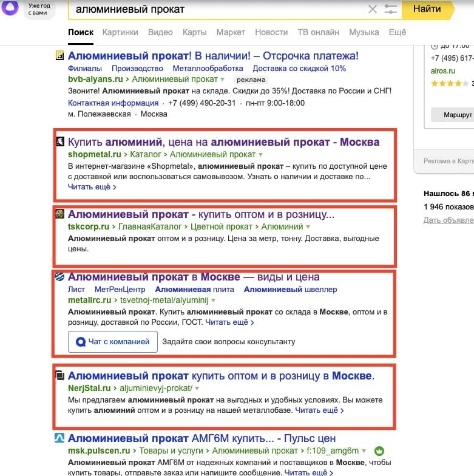Expand tskcorp.ru result dropdown arrow
The image size is (474, 476).
[x=308, y=227]
